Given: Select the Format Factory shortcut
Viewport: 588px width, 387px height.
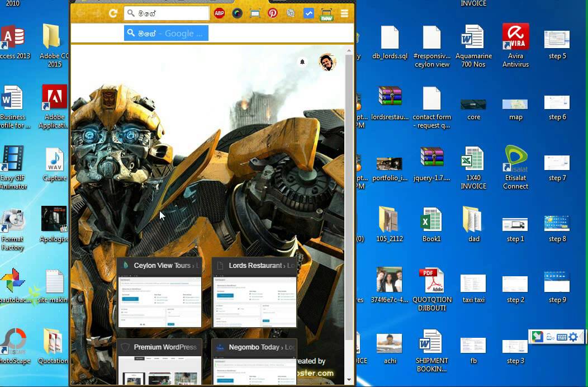Looking at the screenshot, I should [x=13, y=229].
